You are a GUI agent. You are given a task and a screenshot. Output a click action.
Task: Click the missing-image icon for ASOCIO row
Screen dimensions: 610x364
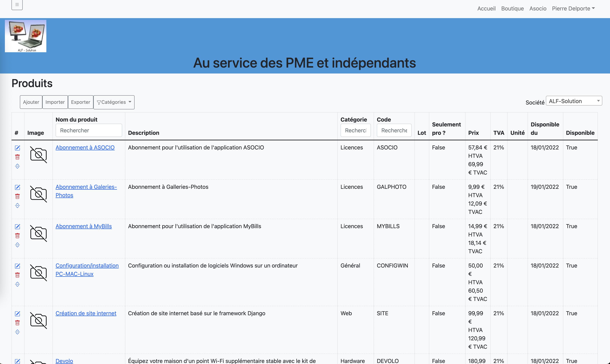(38, 154)
